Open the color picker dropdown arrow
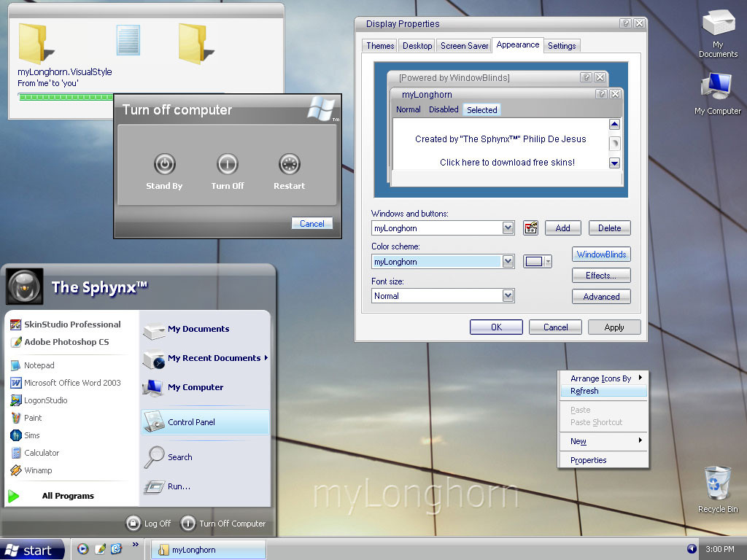 point(549,262)
